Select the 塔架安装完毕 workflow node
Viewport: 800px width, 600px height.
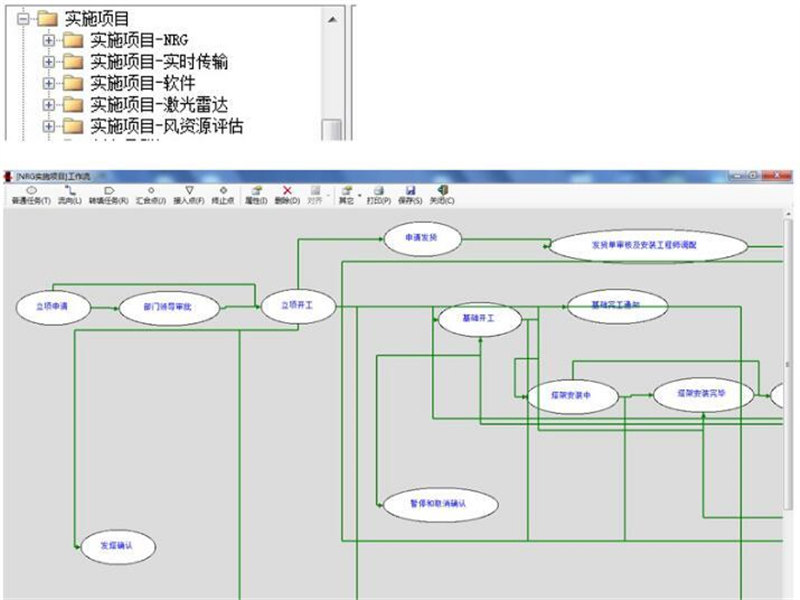click(703, 394)
